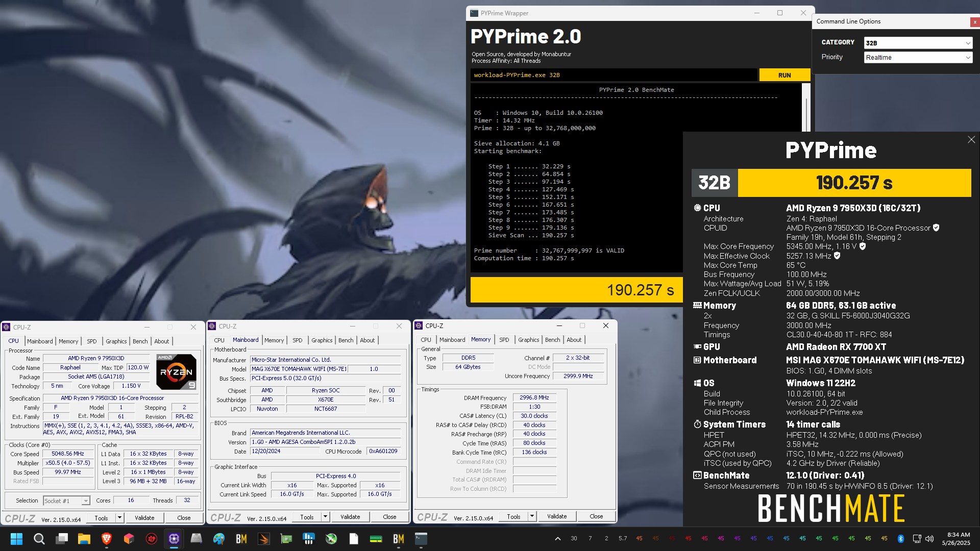980x551 pixels.
Task: Click BIOS Version 1.G0 - AMD AGESA field
Action: [325, 442]
